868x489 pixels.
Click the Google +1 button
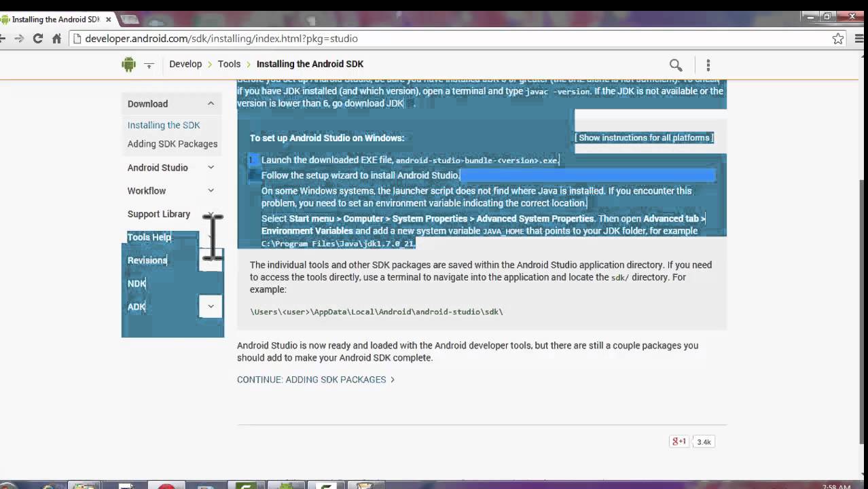[x=679, y=441]
